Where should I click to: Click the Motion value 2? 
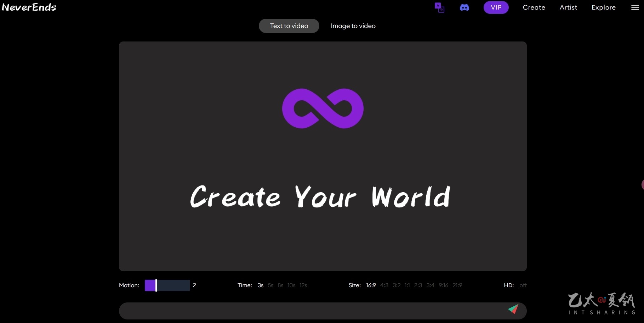coord(194,285)
